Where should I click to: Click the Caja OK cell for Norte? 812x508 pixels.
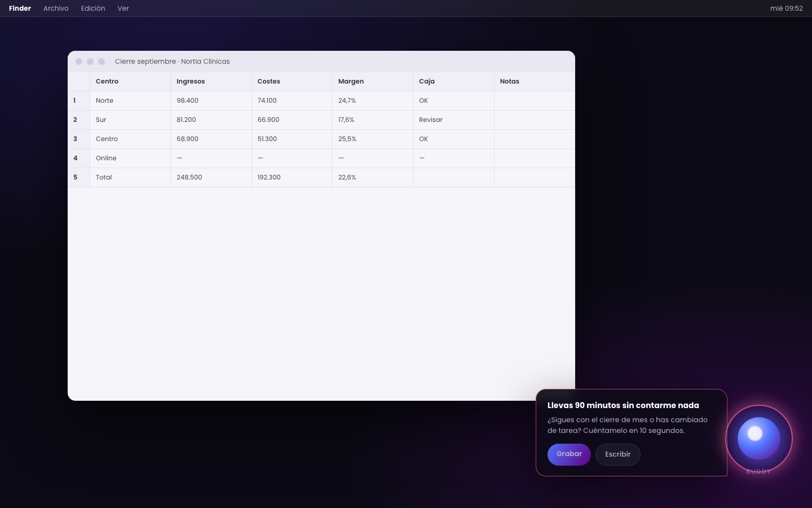coord(453,100)
